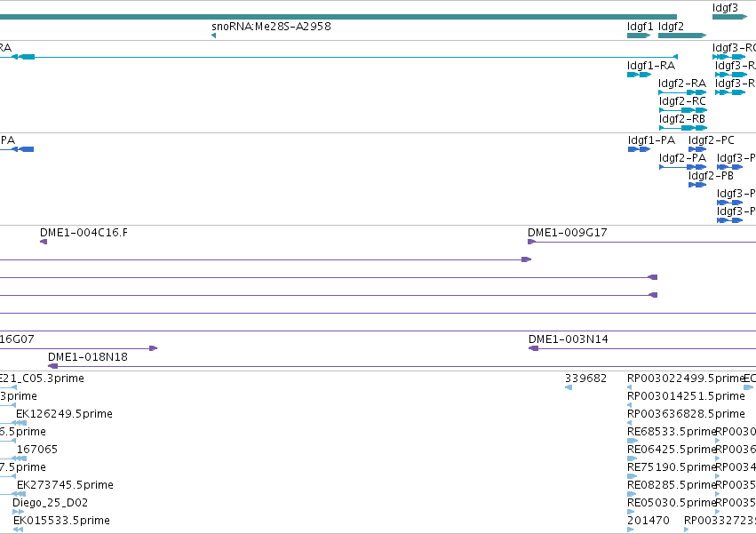Open the Diego_25_D02 EST label

coord(50,503)
